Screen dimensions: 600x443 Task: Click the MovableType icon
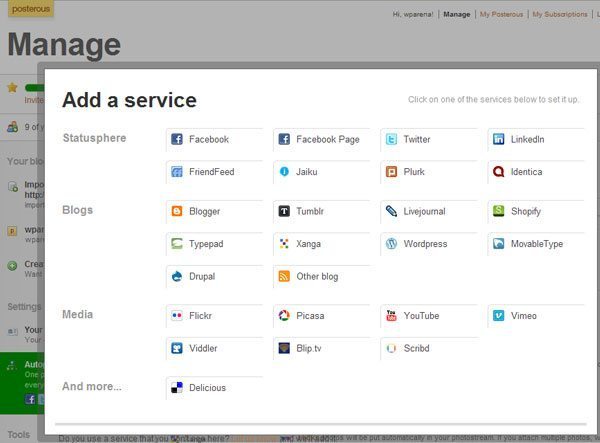click(498, 243)
